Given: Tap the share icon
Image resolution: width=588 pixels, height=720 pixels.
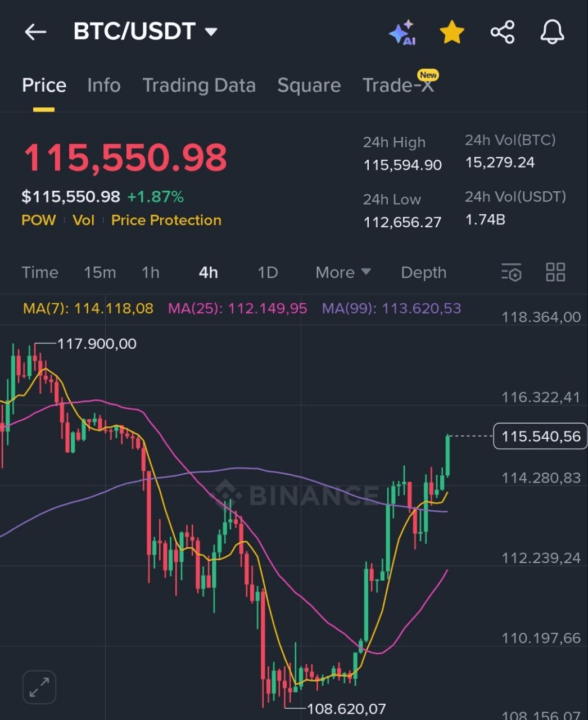Looking at the screenshot, I should click(503, 32).
